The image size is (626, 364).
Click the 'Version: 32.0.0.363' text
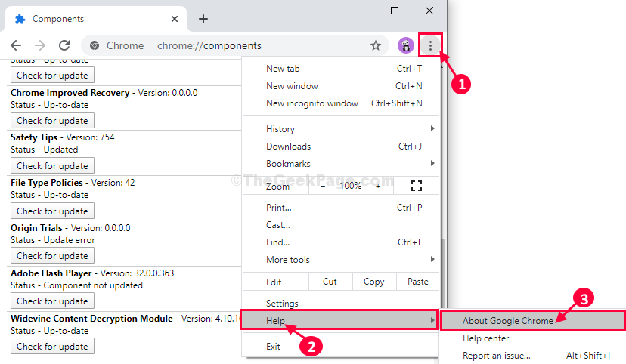(x=137, y=273)
